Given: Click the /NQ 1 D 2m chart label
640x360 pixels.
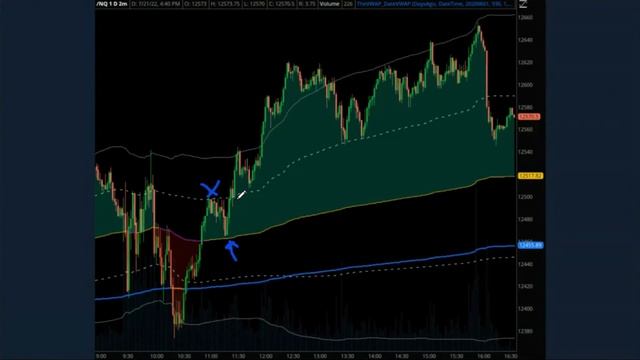Looking at the screenshot, I should click(x=112, y=4).
